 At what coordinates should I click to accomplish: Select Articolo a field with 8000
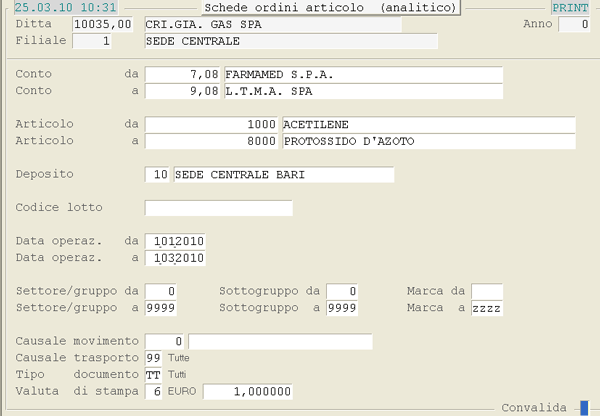tap(213, 141)
